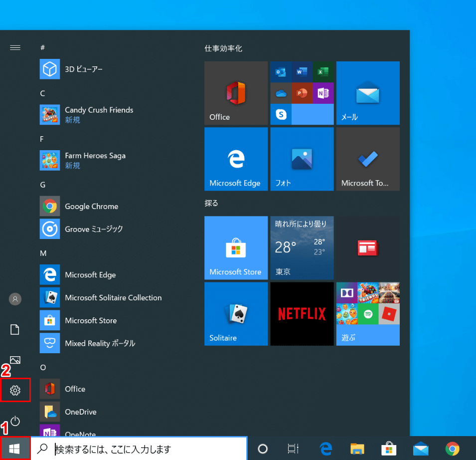476x460 pixels.
Task: Click the Windows Start button
Action: pyautogui.click(x=14, y=449)
